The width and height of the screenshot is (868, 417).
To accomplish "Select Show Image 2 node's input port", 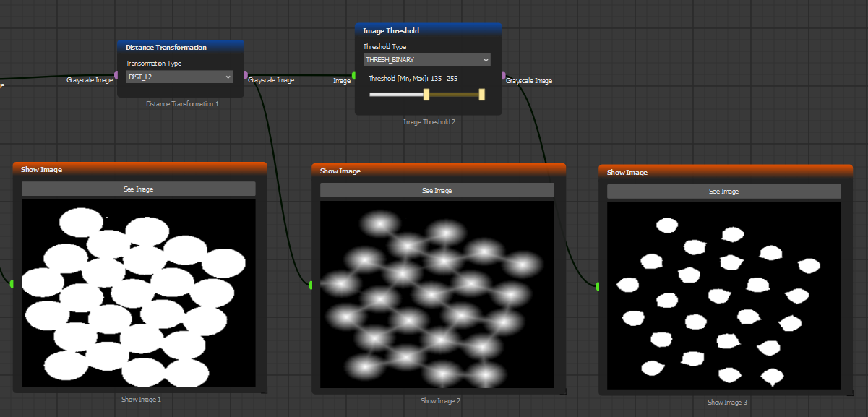I will (311, 285).
